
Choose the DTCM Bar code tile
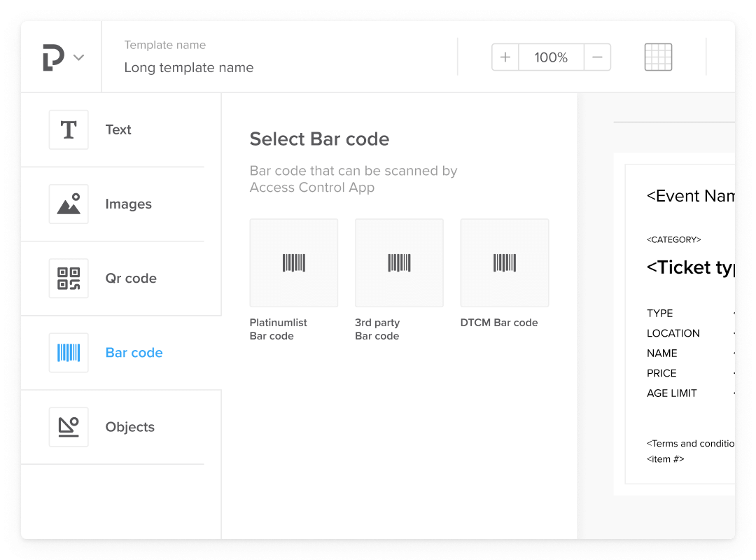tap(504, 263)
